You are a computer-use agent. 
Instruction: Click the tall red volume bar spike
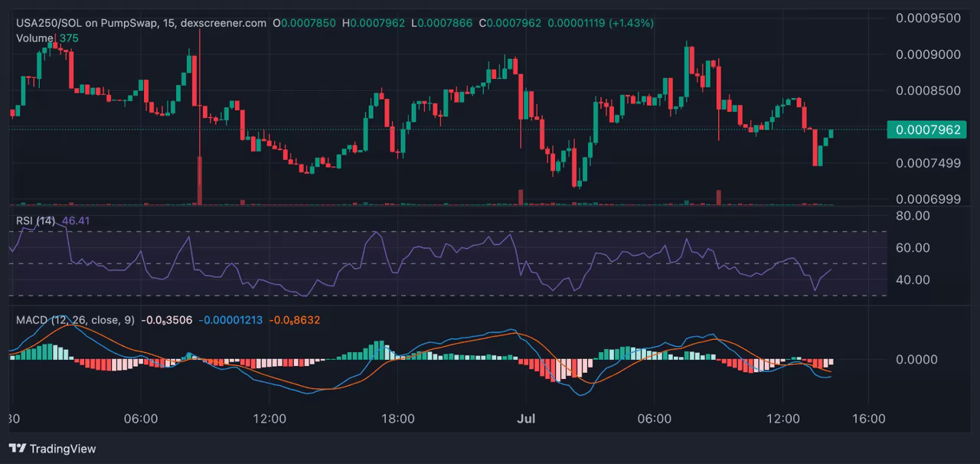tap(199, 181)
